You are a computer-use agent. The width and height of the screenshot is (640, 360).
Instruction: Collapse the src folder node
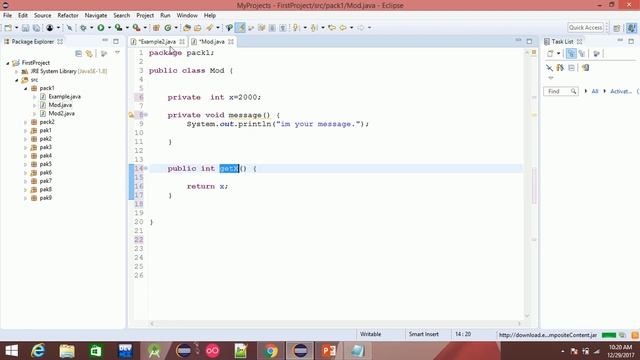16,80
